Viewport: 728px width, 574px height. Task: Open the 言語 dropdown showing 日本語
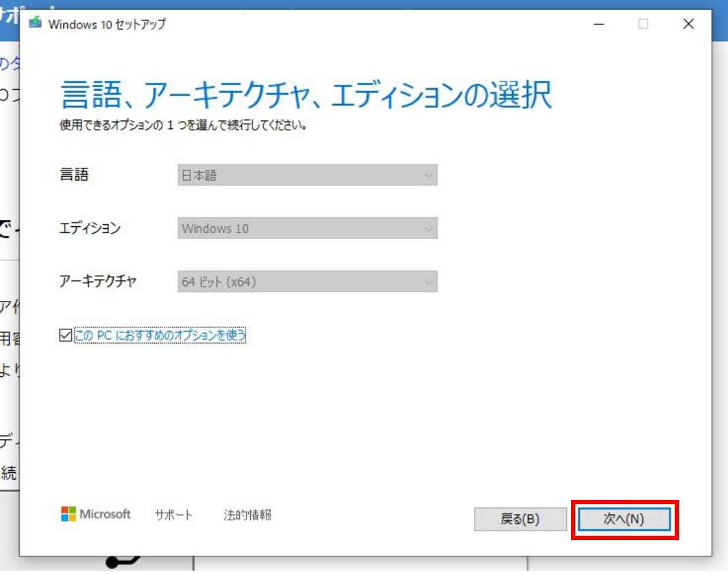point(307,175)
